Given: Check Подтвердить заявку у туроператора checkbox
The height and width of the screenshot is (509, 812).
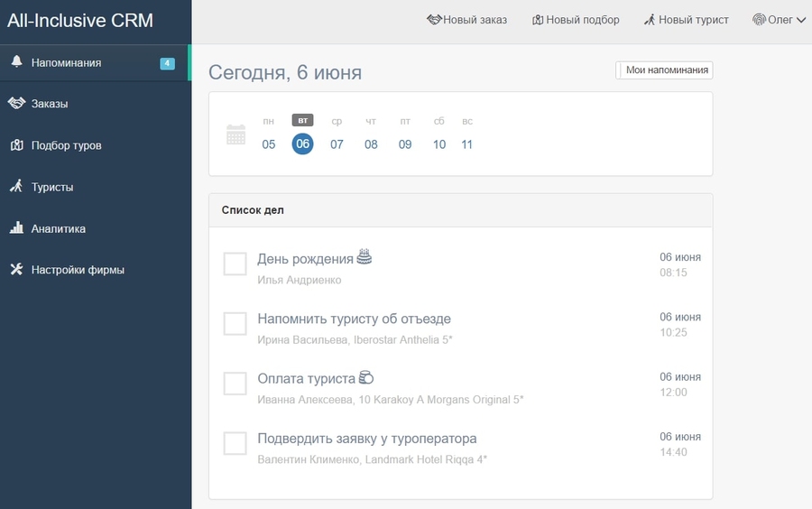Looking at the screenshot, I should pos(235,443).
